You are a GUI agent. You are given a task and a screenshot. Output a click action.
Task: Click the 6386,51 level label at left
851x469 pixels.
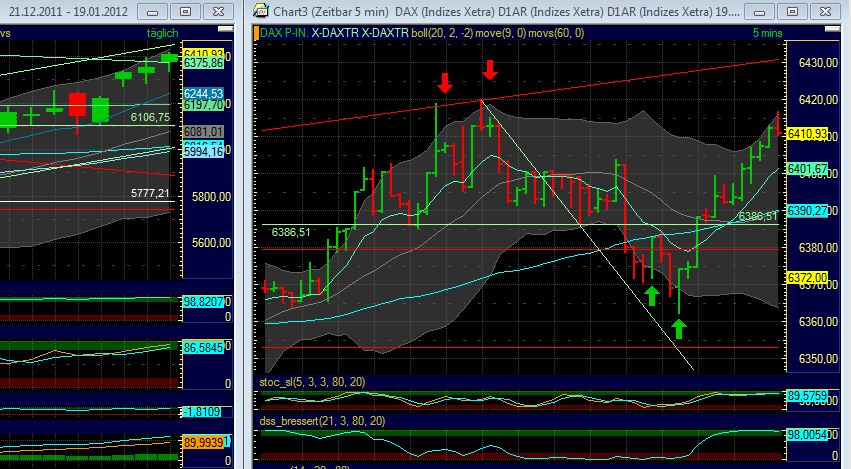[x=291, y=232]
